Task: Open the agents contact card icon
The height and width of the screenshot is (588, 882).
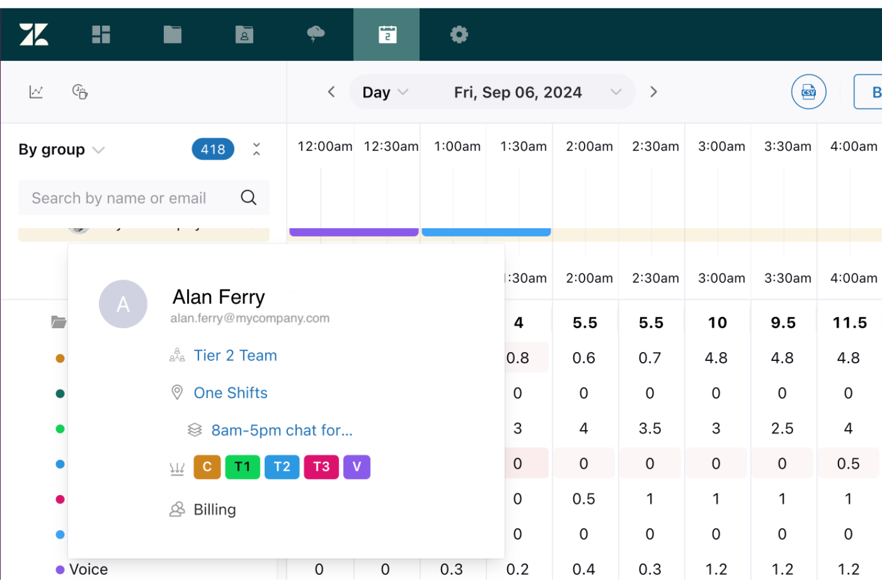Action: click(244, 34)
